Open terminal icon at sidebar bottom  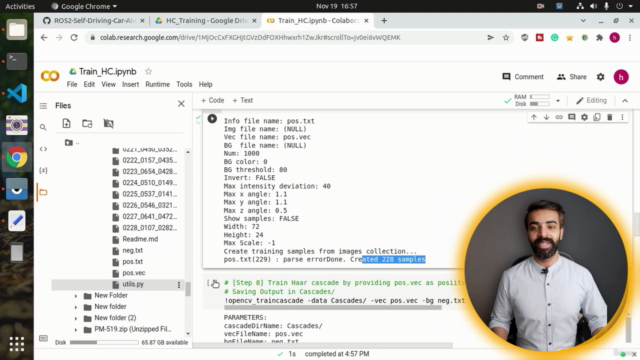tap(43, 338)
